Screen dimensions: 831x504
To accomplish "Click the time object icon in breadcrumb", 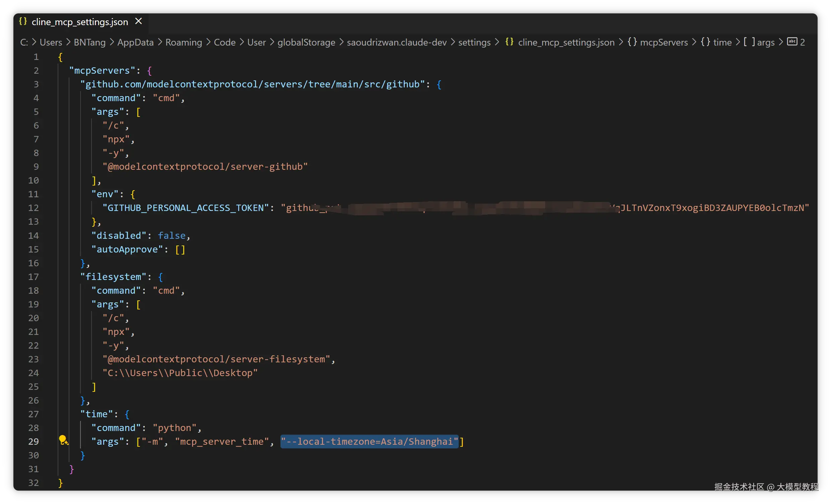I will click(705, 42).
